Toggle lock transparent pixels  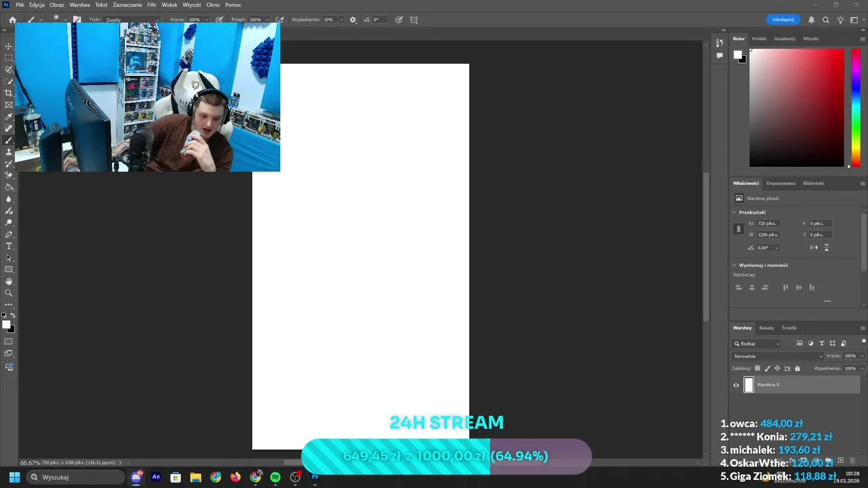click(757, 369)
